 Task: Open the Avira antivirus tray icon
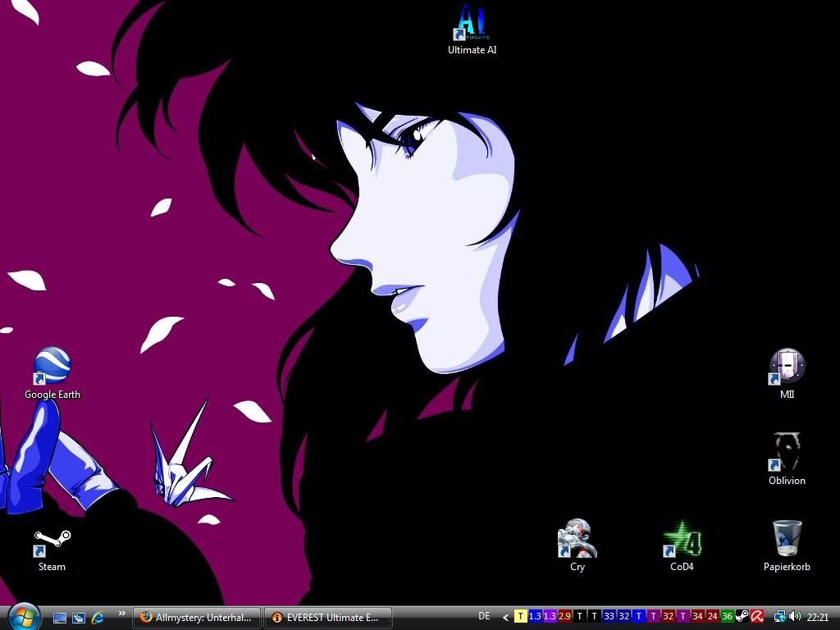757,617
